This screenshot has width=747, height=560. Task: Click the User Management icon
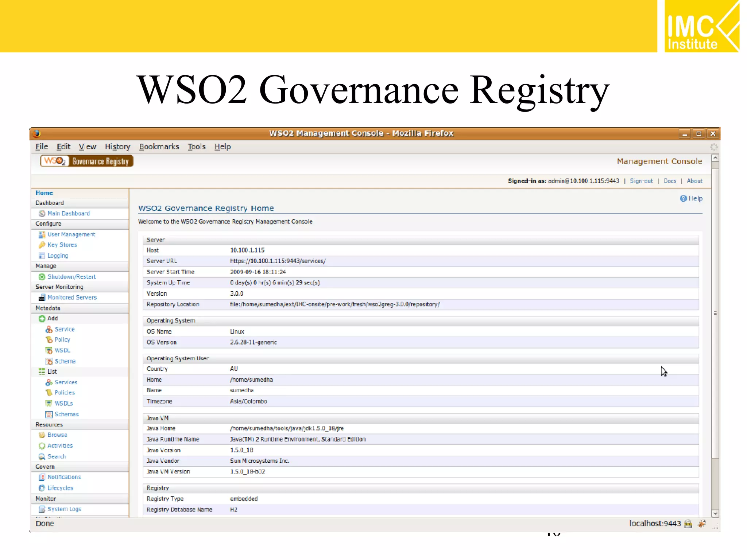42,234
